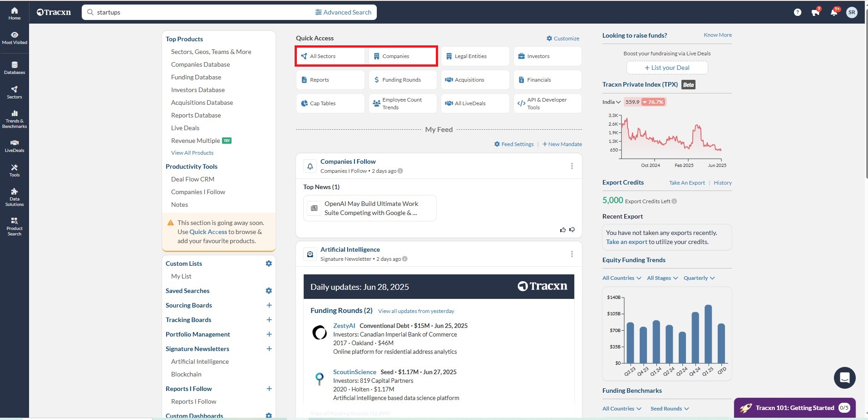Select Companies Database in Top Products
The width and height of the screenshot is (868, 420).
coord(200,64)
